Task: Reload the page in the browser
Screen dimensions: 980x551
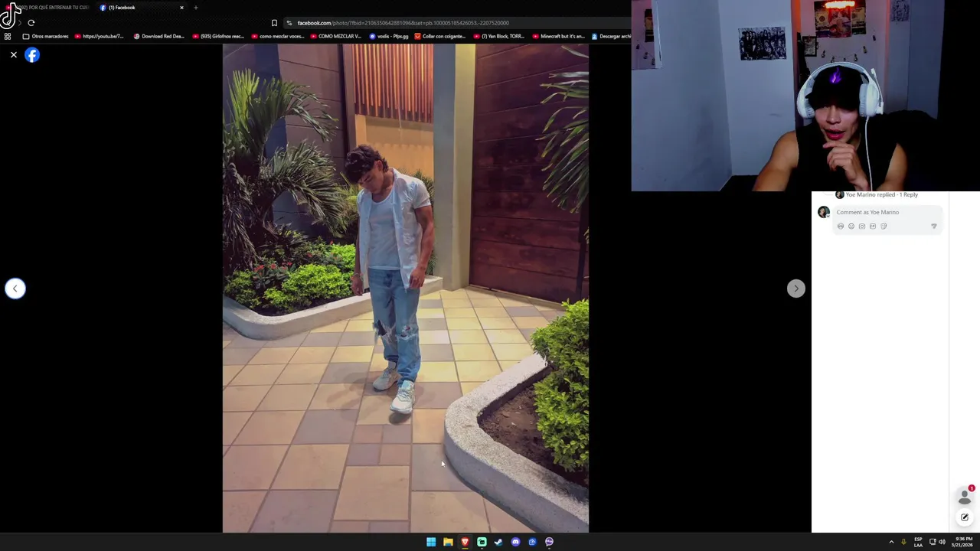Action: [x=31, y=23]
